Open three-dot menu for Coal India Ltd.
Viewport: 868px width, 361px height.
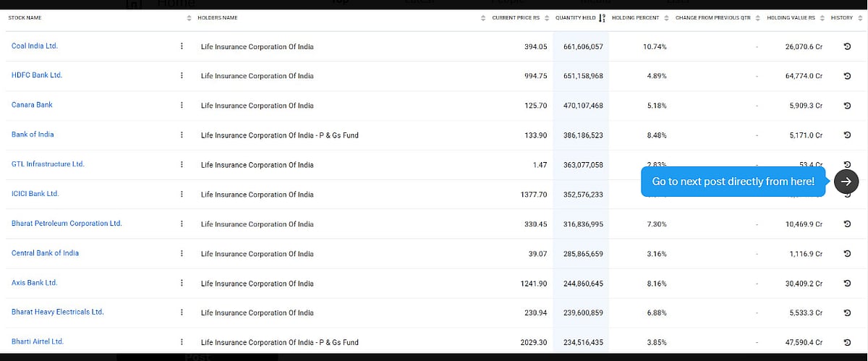[182, 46]
